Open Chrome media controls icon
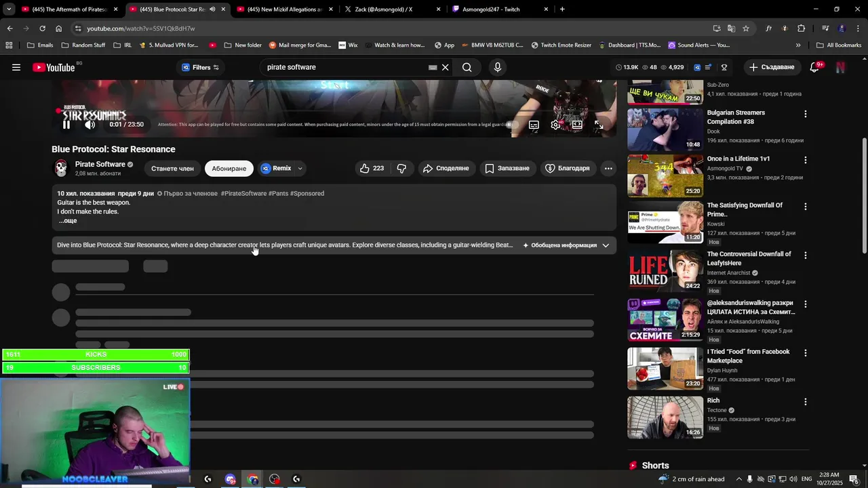The image size is (868, 488). 825,28
